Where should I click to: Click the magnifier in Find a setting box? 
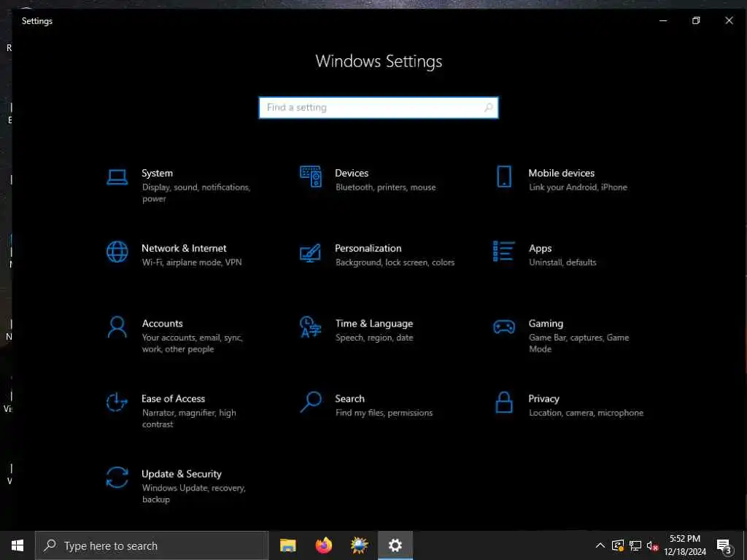(x=489, y=108)
